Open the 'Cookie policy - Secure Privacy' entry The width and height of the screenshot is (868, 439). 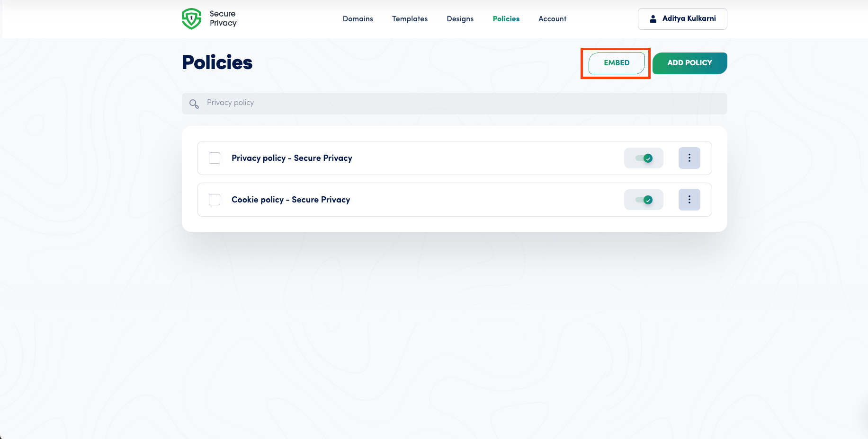(291, 200)
